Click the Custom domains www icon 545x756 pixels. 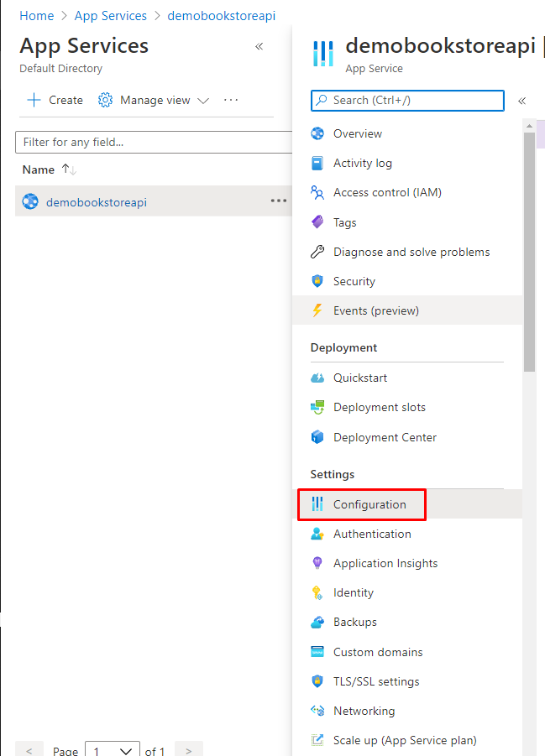[317, 652]
